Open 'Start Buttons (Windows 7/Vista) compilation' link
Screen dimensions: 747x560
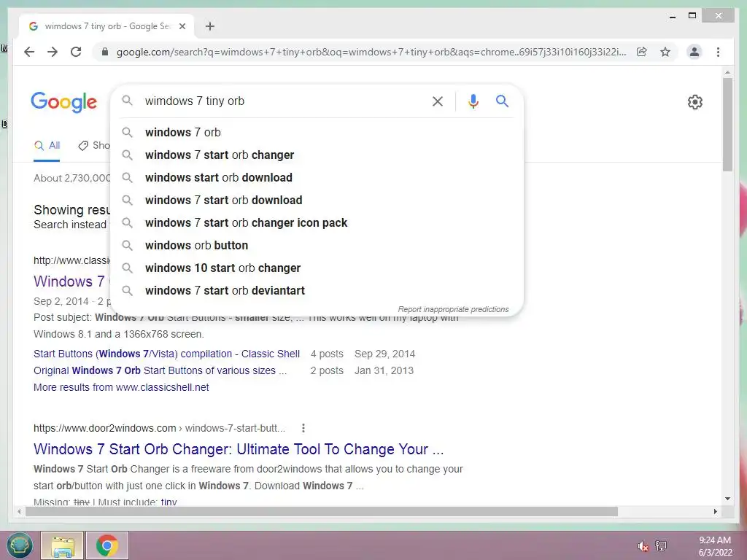click(166, 354)
